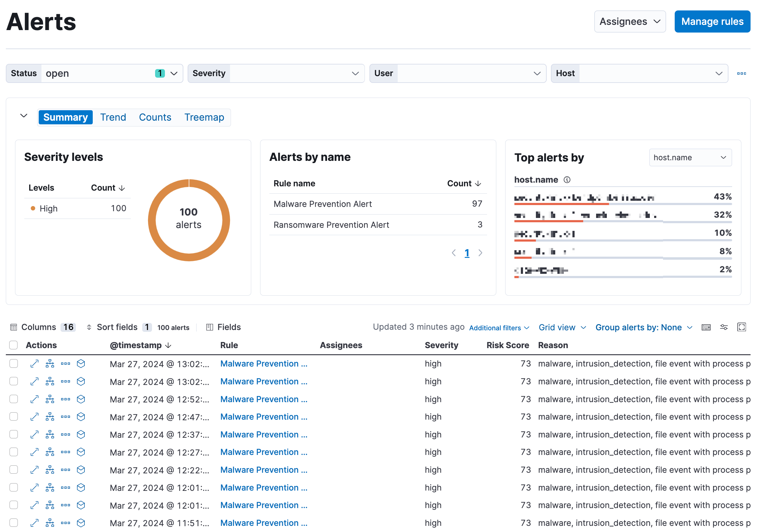Check the 12:52 alert row checkbox
Viewport: 761px width, 532px height.
click(x=14, y=399)
